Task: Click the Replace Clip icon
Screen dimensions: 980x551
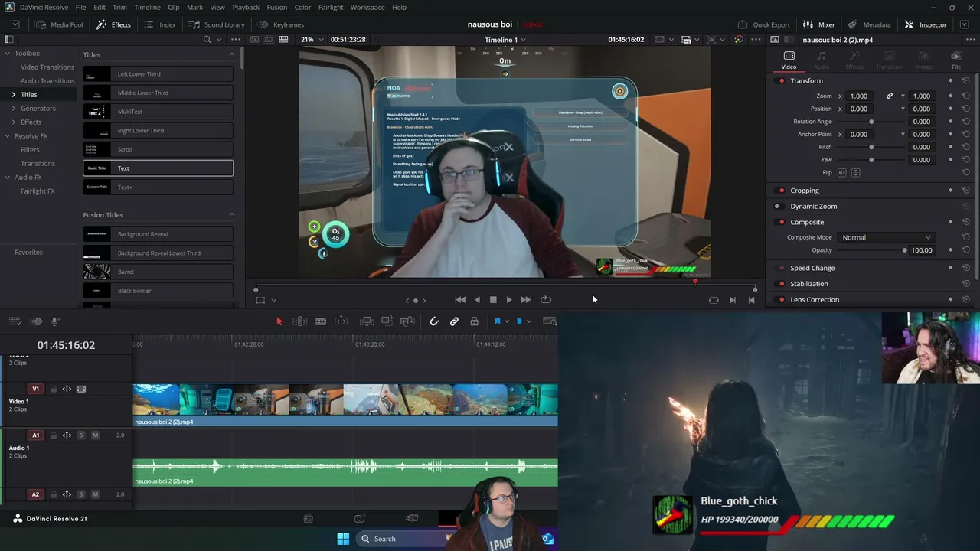Action: (x=408, y=321)
